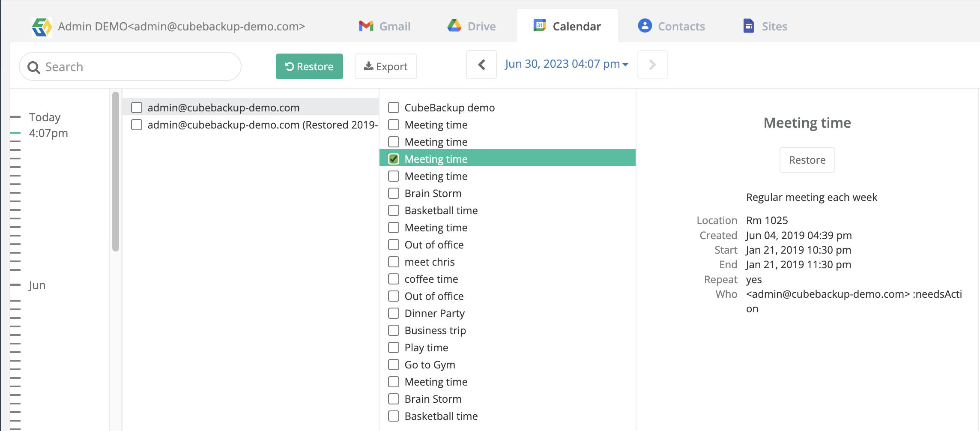The height and width of the screenshot is (431, 980).
Task: Click the green Restore button in the toolbar
Action: (x=309, y=66)
